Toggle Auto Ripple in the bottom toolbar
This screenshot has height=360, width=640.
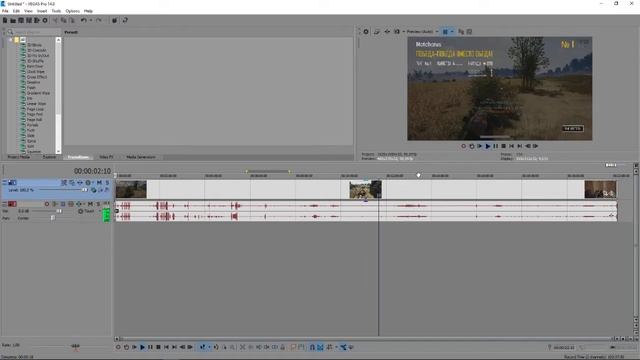click(329, 347)
